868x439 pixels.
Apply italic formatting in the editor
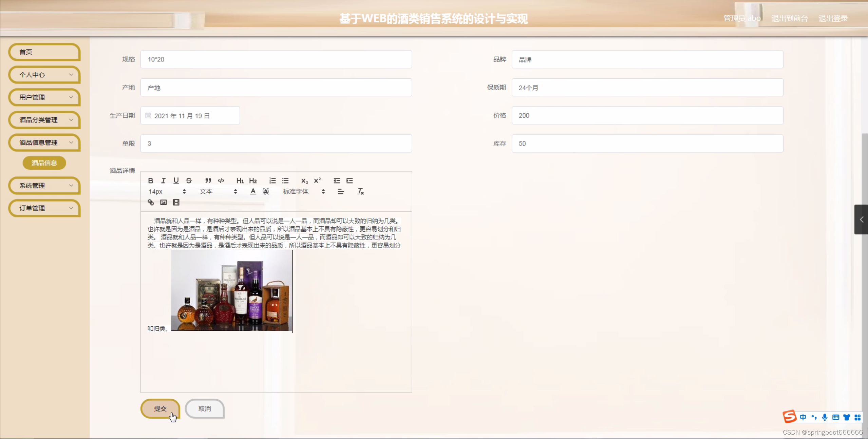tap(163, 180)
